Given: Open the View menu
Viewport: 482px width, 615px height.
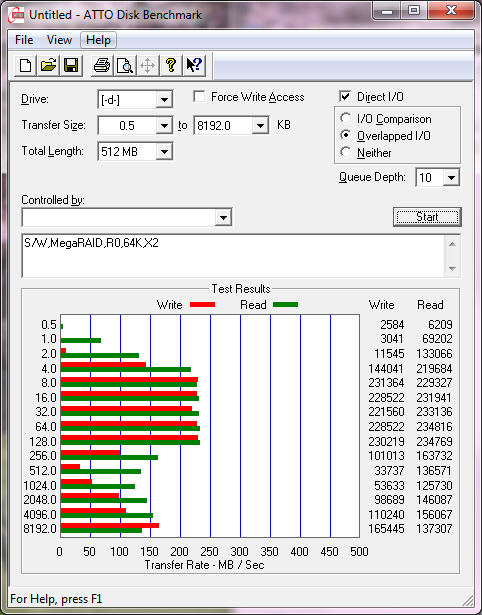Looking at the screenshot, I should (x=59, y=40).
